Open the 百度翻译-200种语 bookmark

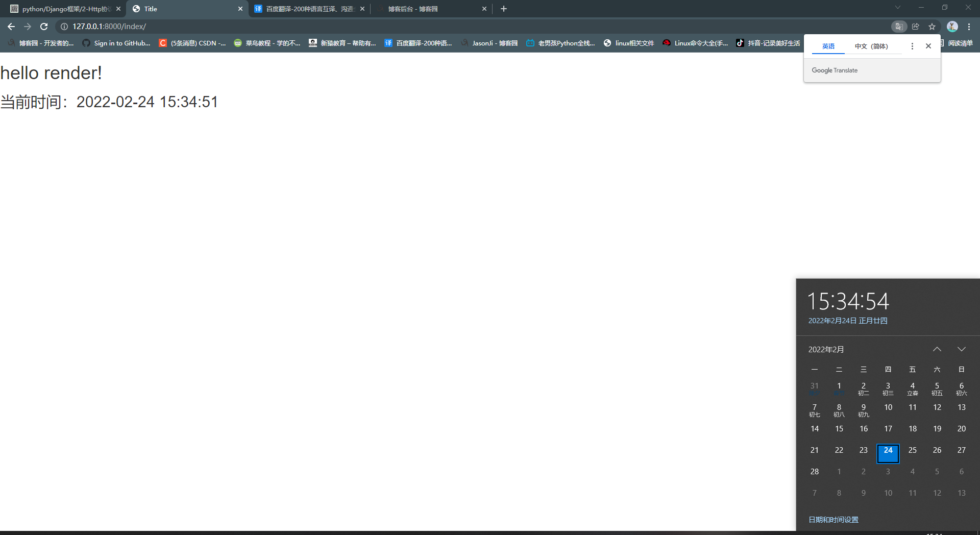pyautogui.click(x=418, y=43)
